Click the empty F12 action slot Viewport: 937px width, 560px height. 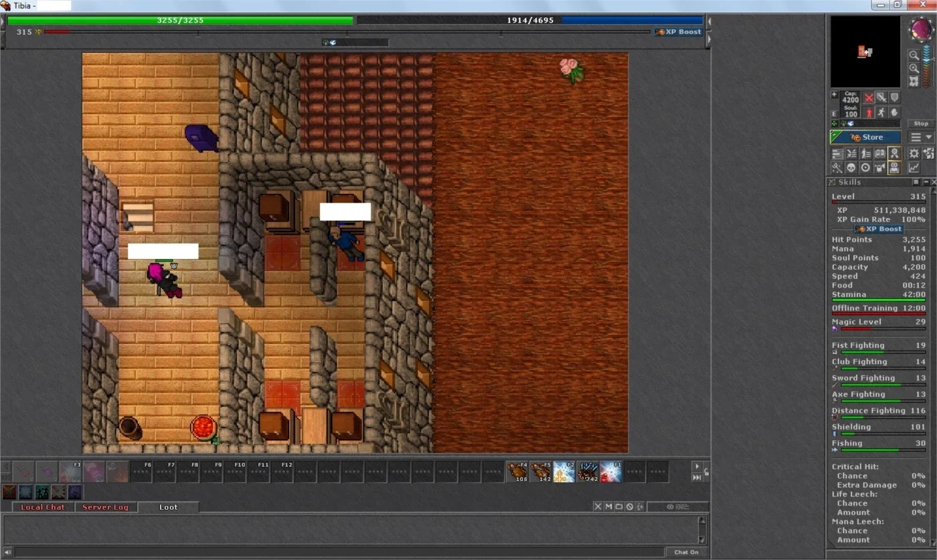[x=281, y=472]
